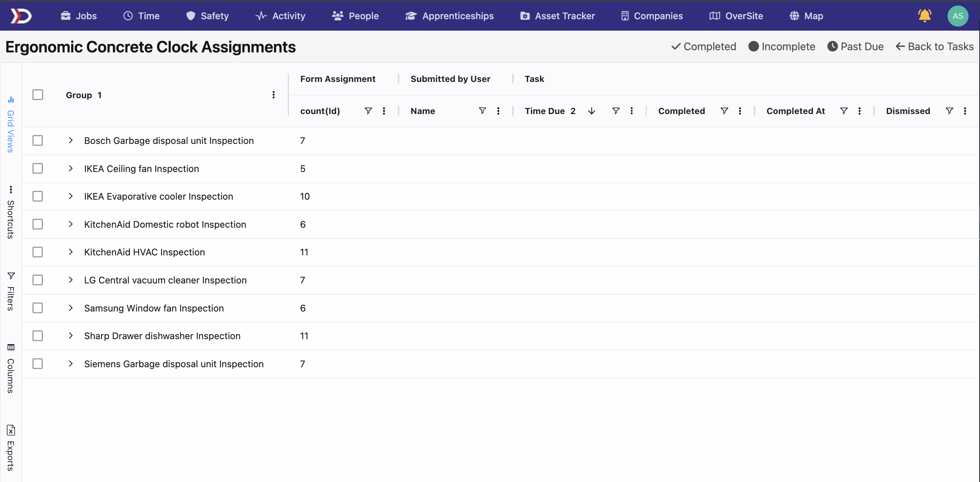Check Bosch Garbage disposal unit Inspection row
The height and width of the screenshot is (482, 980).
click(38, 140)
